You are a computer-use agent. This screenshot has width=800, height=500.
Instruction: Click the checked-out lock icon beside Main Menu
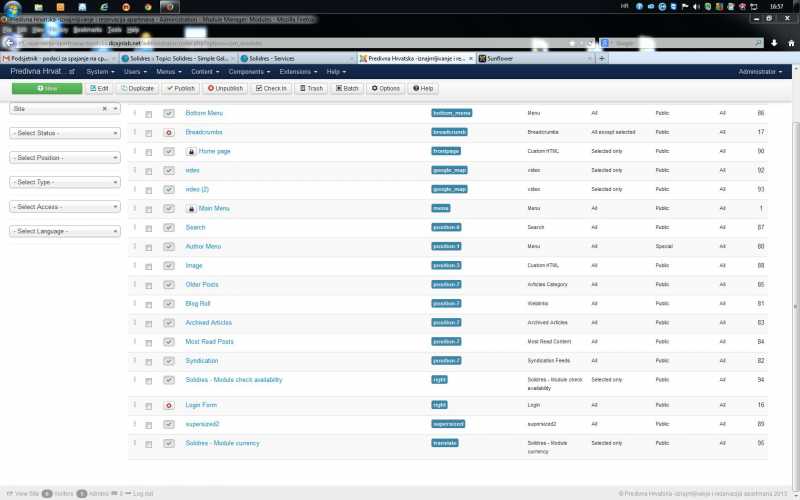190,208
